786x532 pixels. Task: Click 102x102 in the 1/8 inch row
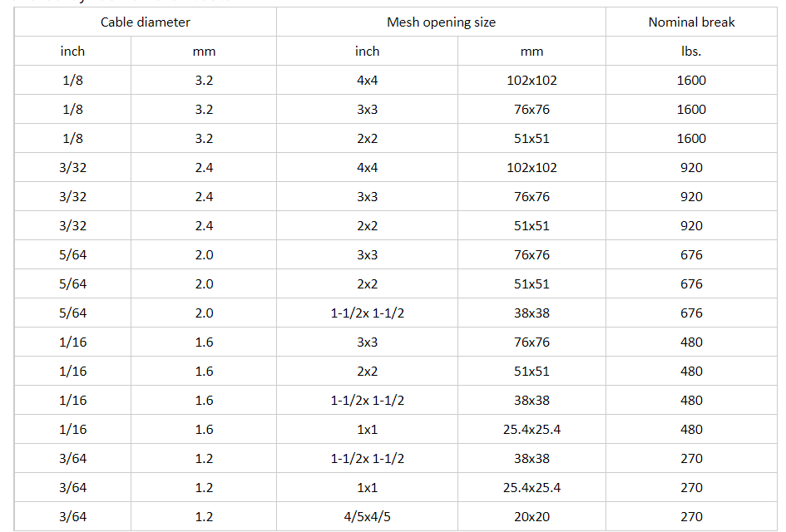pyautogui.click(x=531, y=81)
